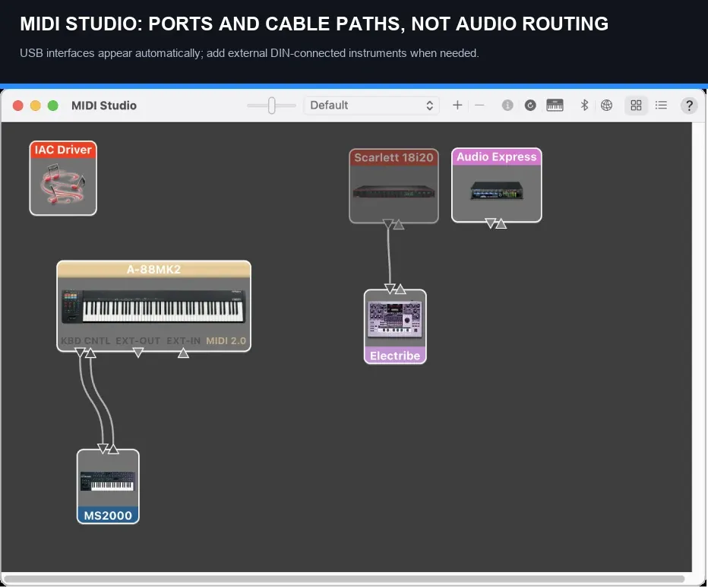
Task: Select the Audio Express interface device
Action: pyautogui.click(x=497, y=185)
